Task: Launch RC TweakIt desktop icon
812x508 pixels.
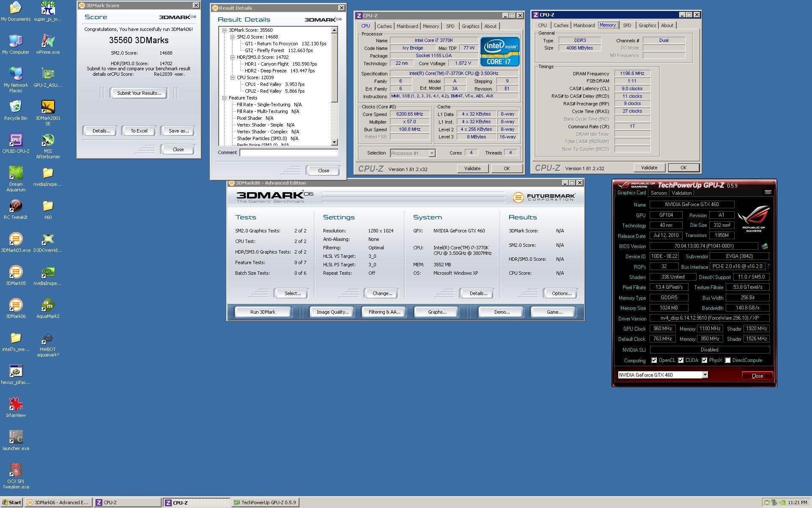Action: click(16, 210)
